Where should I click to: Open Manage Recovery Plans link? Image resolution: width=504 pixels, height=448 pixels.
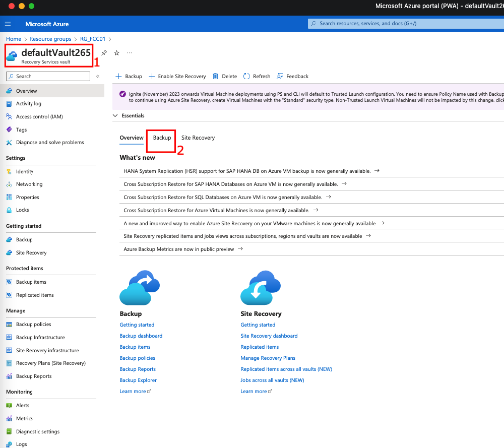pyautogui.click(x=268, y=358)
